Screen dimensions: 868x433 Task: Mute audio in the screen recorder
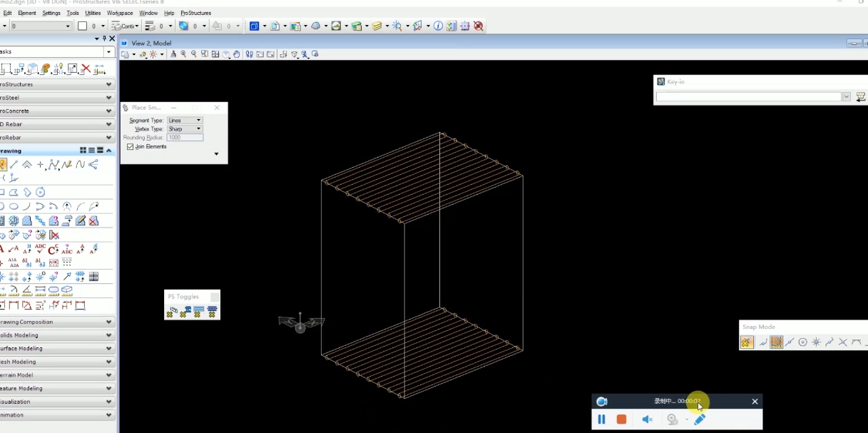pos(647,419)
